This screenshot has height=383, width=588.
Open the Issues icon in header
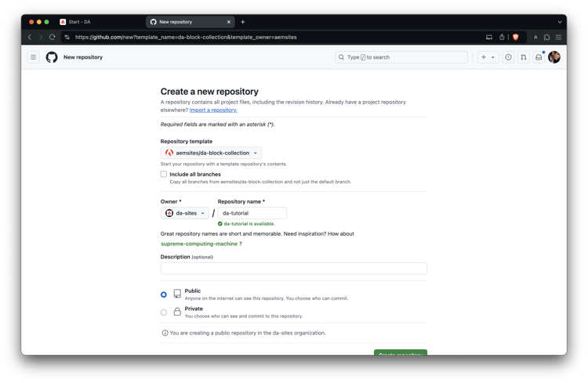508,57
